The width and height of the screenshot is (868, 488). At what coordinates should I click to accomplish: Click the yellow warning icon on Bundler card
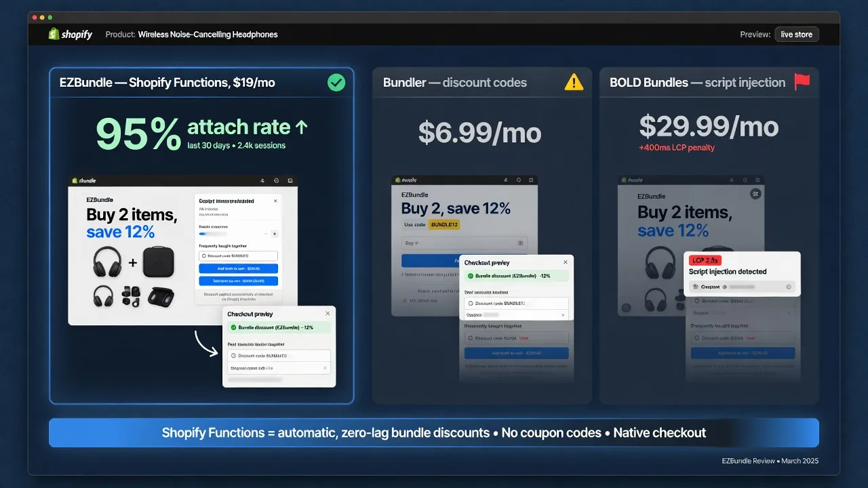pyautogui.click(x=574, y=83)
